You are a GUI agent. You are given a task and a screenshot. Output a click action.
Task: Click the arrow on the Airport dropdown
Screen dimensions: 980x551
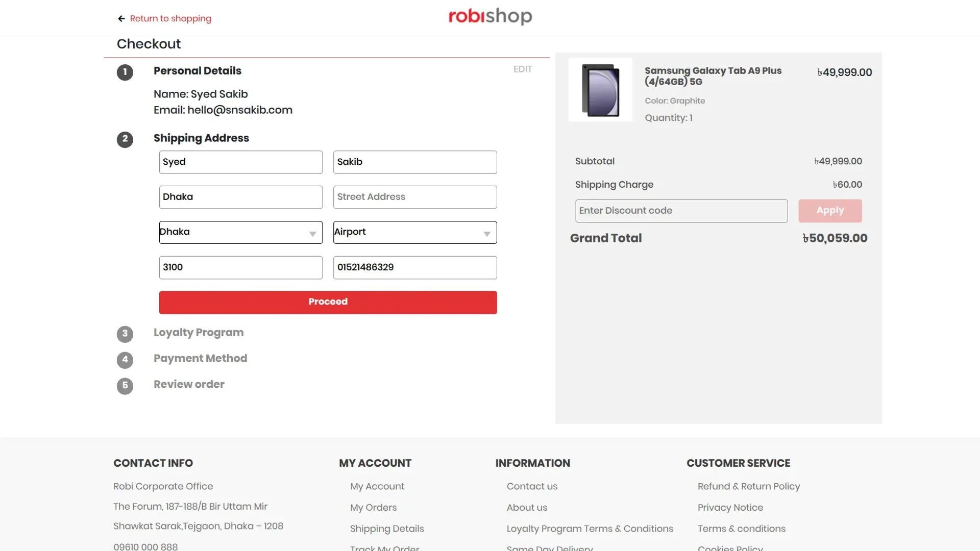[487, 234]
